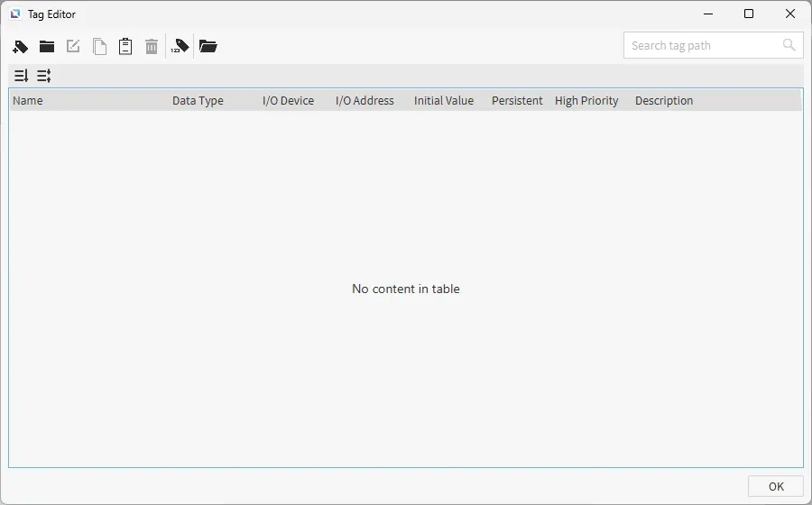Click the Delete tag trash icon

(x=152, y=46)
